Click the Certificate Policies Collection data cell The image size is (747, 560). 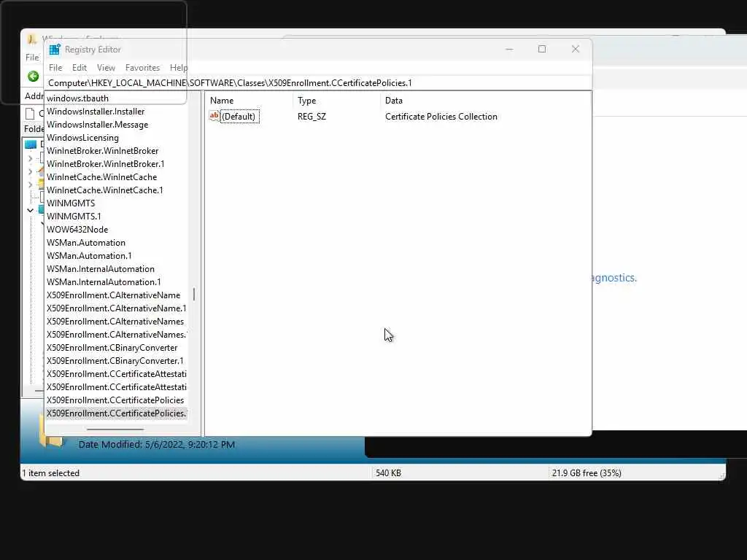(x=441, y=117)
